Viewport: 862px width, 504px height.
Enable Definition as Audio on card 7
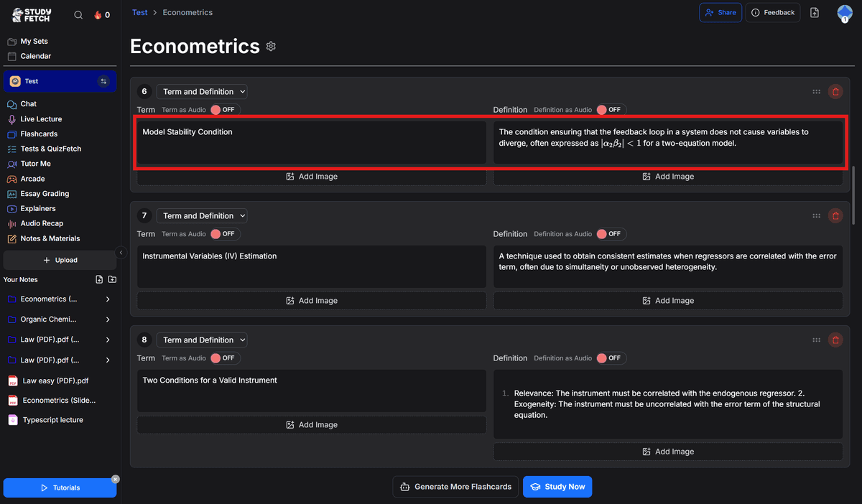coord(611,234)
